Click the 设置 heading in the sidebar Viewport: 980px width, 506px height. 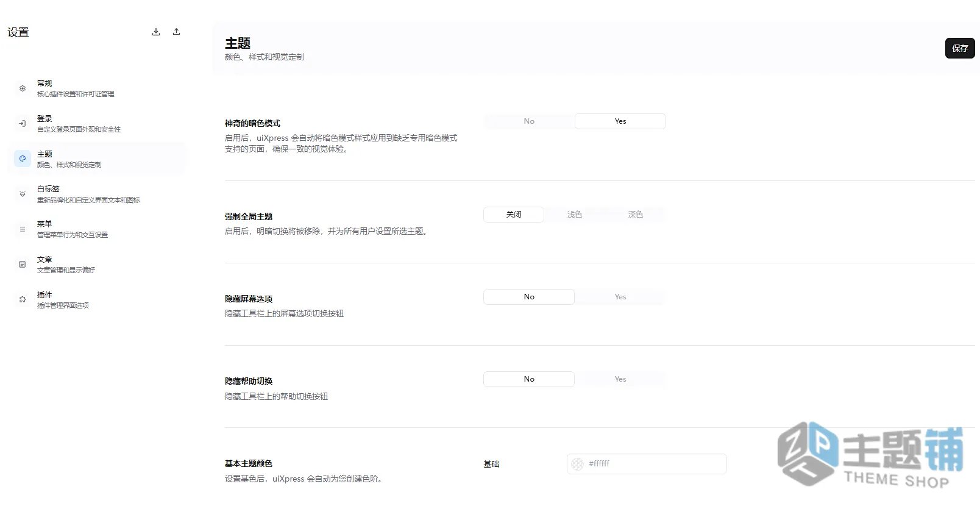tap(18, 32)
